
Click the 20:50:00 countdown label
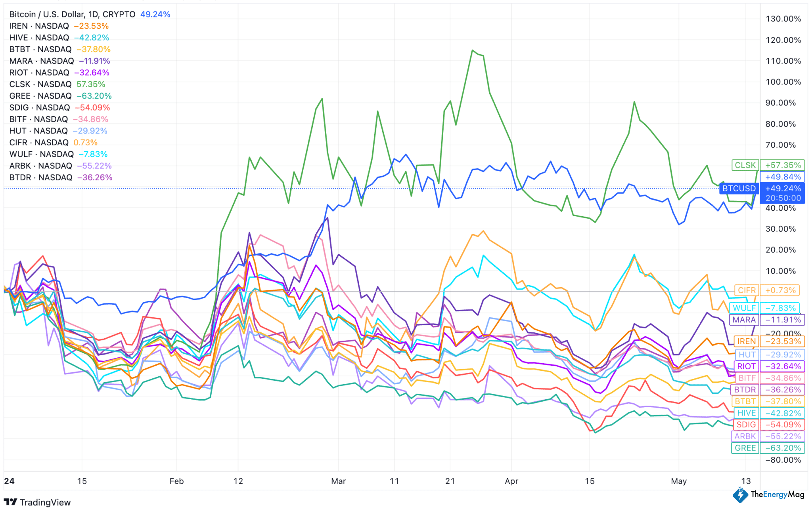point(783,198)
